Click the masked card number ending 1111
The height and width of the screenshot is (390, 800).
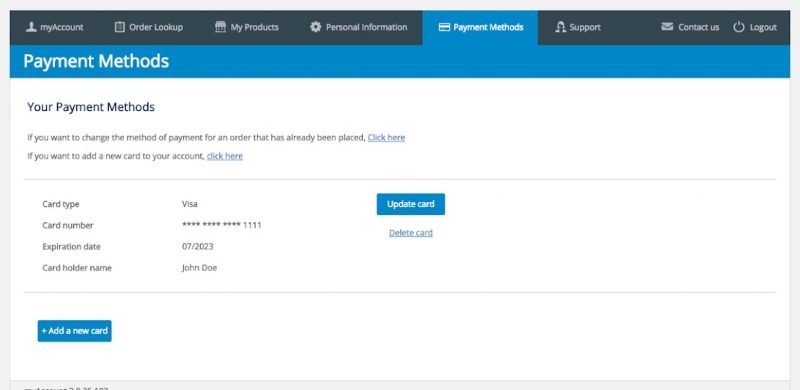click(x=221, y=225)
